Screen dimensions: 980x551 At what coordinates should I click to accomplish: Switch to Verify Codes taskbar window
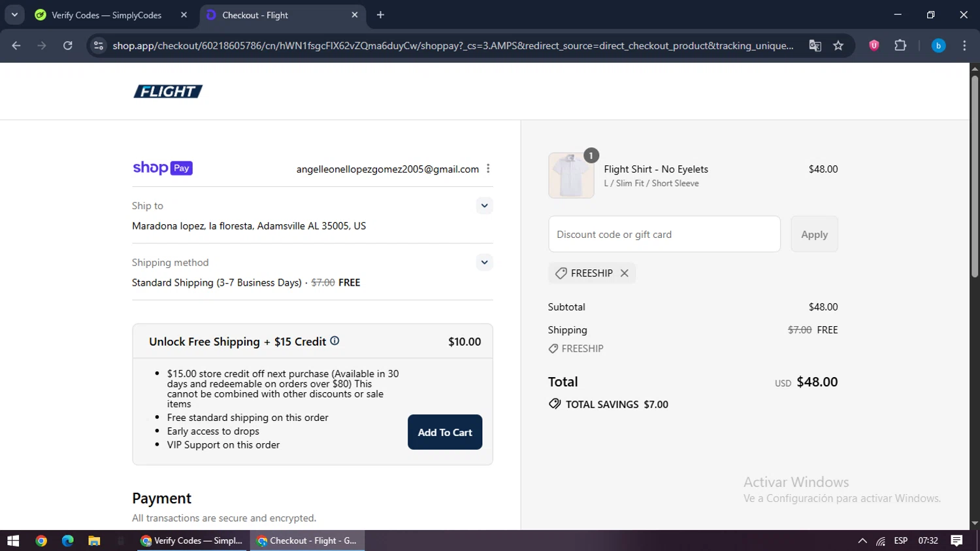(x=193, y=541)
